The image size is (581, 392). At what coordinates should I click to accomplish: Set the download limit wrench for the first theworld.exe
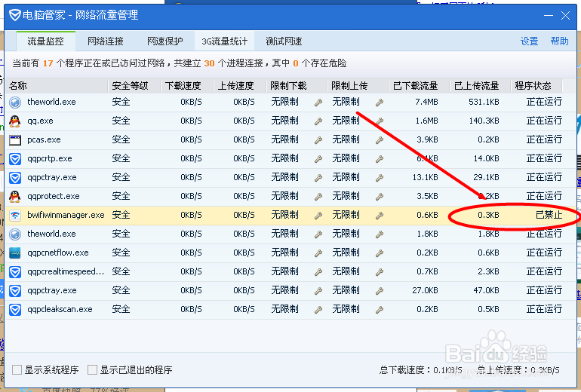[318, 103]
